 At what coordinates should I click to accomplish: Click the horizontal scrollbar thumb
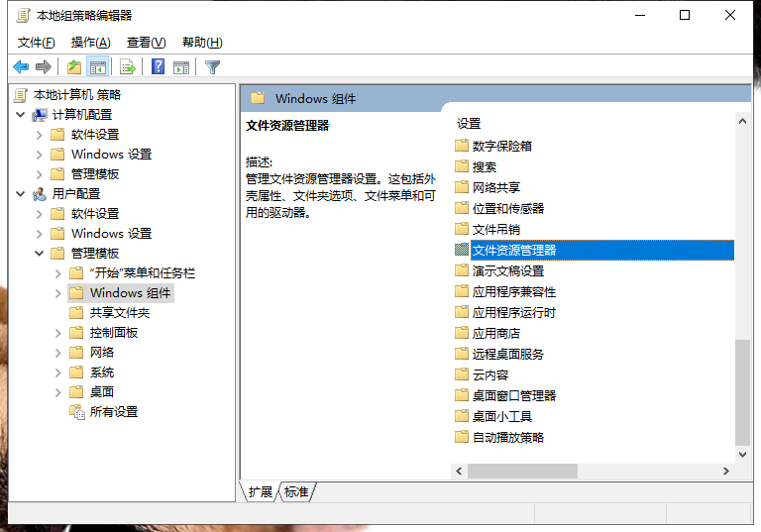coord(522,471)
